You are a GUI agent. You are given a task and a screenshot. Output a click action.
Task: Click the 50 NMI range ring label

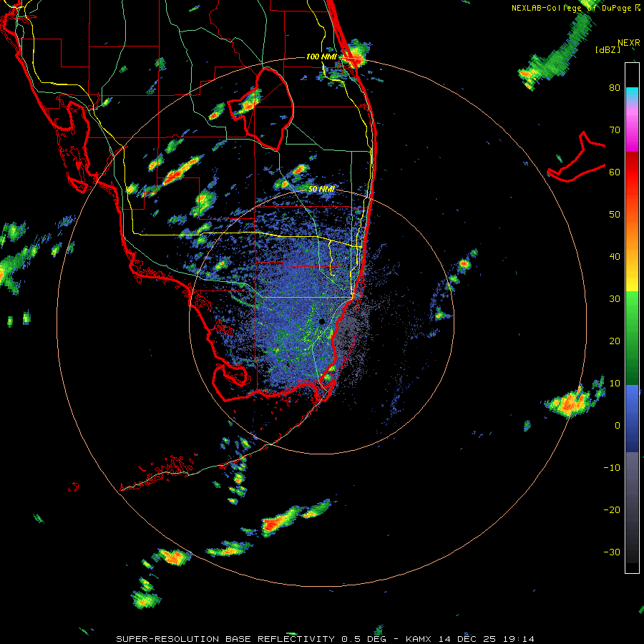321,189
